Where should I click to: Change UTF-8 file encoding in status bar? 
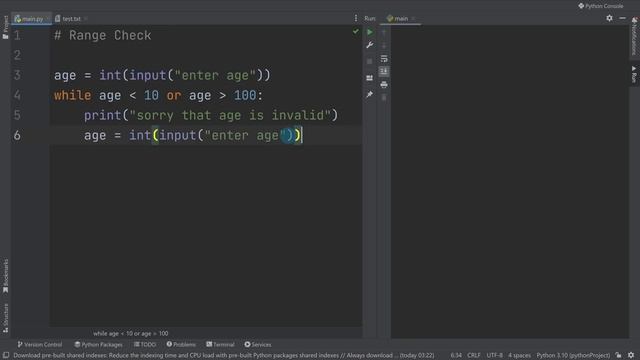[x=494, y=356]
